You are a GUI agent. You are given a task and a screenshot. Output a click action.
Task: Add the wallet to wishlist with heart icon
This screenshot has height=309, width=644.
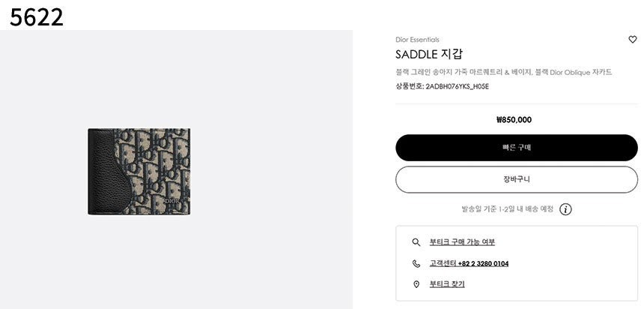tap(632, 40)
